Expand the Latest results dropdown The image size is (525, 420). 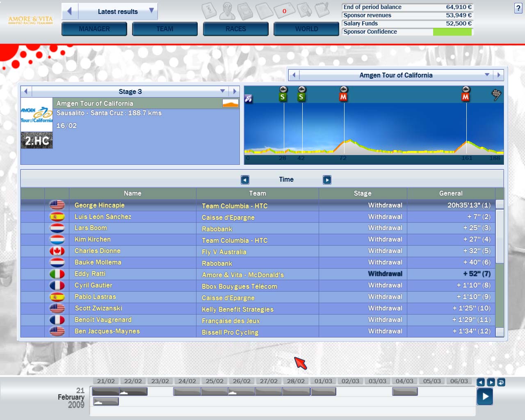pyautogui.click(x=151, y=11)
